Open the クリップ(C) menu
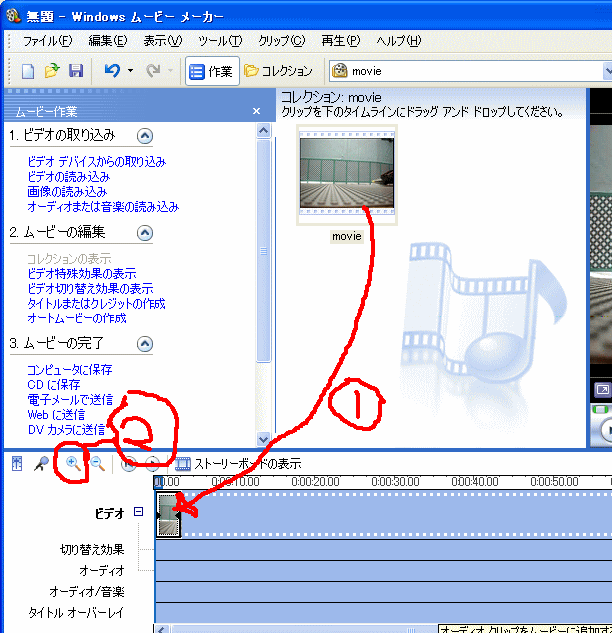 click(281, 41)
